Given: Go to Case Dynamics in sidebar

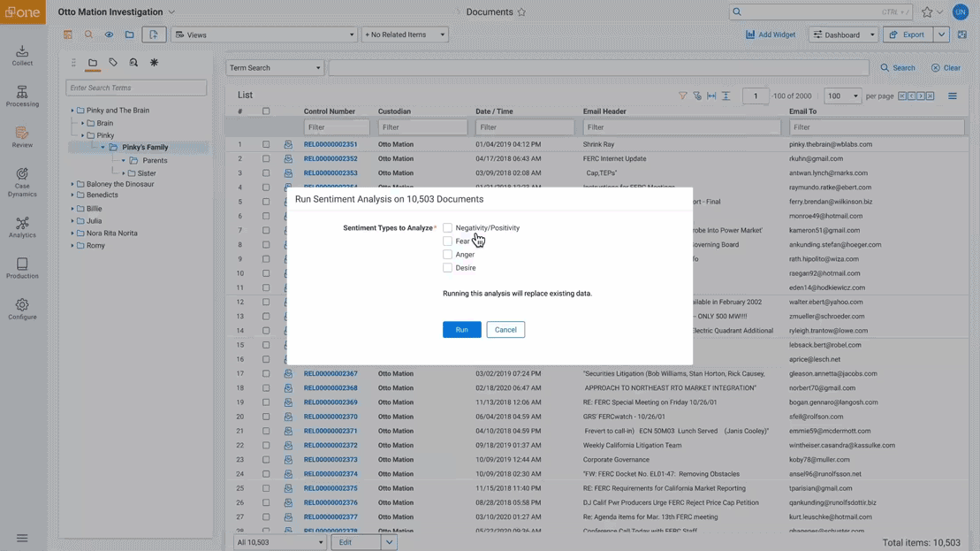Looking at the screenshot, I should tap(22, 181).
